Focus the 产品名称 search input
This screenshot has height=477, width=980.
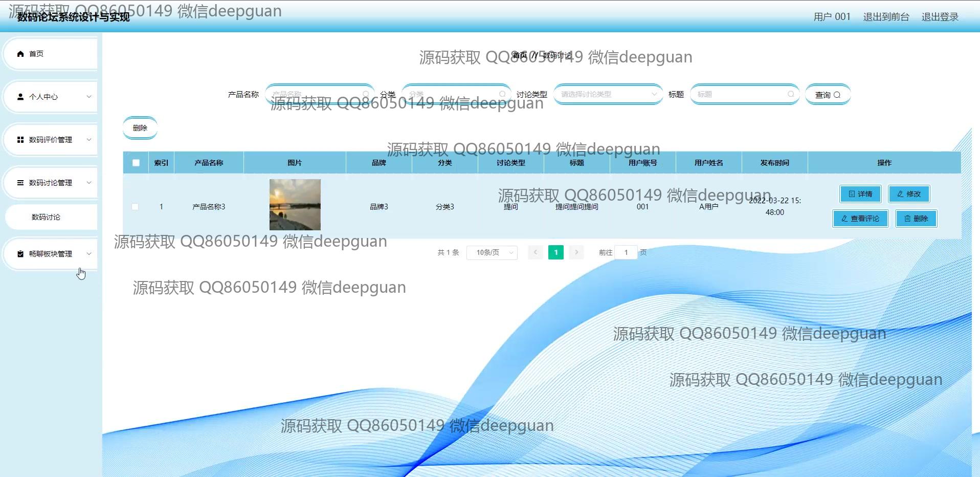320,94
